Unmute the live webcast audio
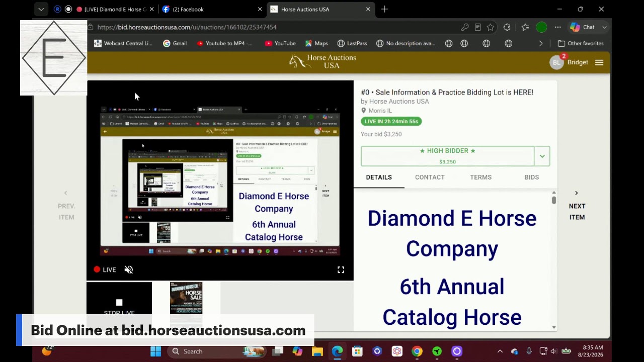The width and height of the screenshot is (644, 362). pos(129,270)
